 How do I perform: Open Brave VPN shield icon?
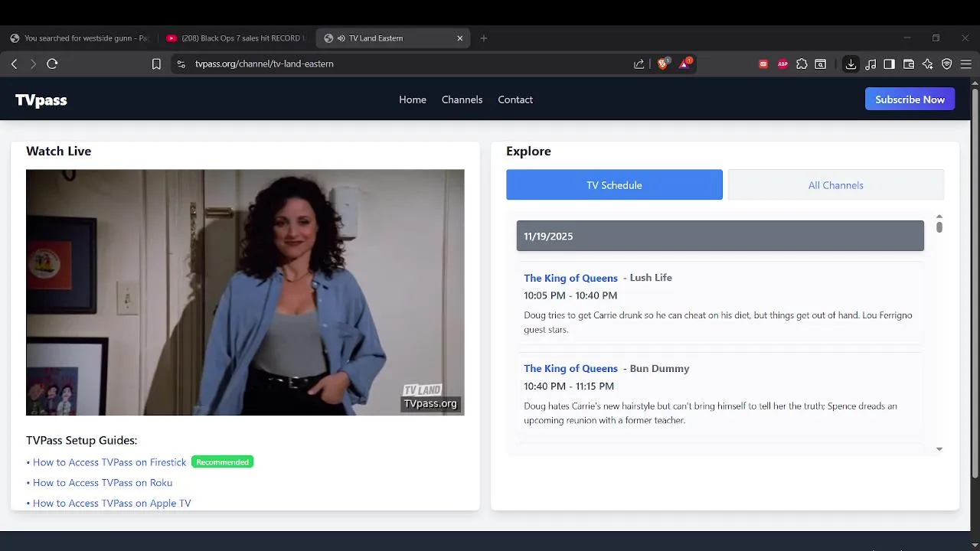pos(947,64)
